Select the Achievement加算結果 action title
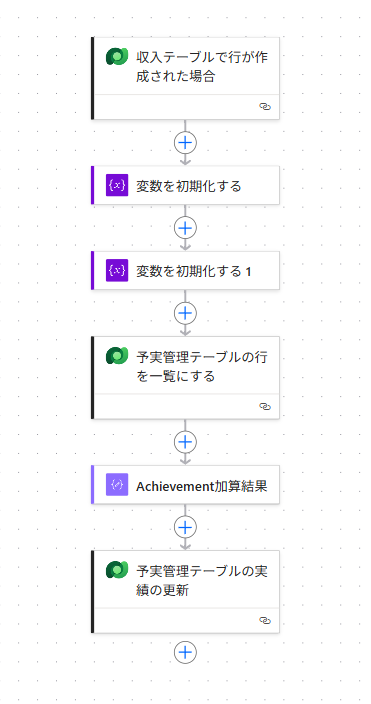 (x=202, y=486)
